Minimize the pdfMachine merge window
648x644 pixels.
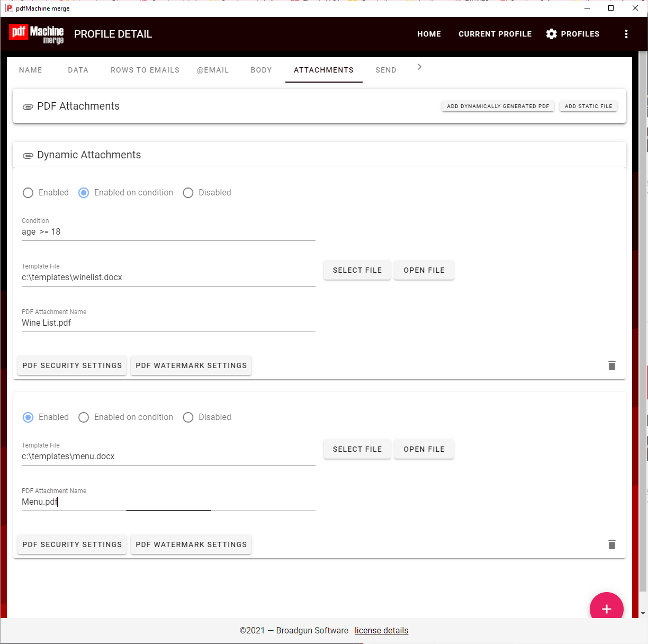tap(587, 8)
